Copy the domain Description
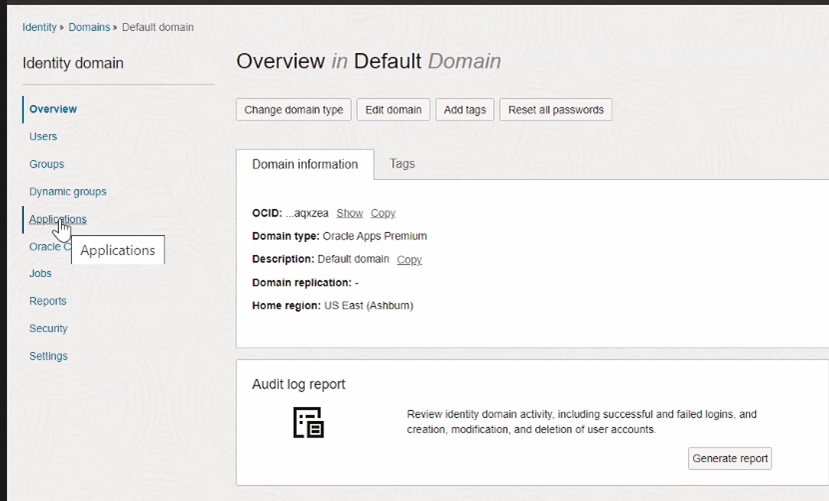The width and height of the screenshot is (829, 501). point(409,259)
